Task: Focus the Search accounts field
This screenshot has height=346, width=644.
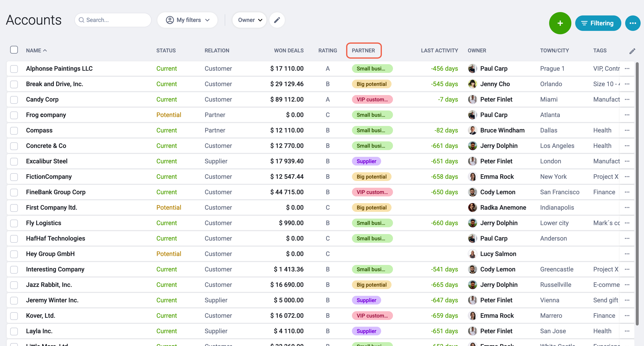Action: (x=113, y=20)
